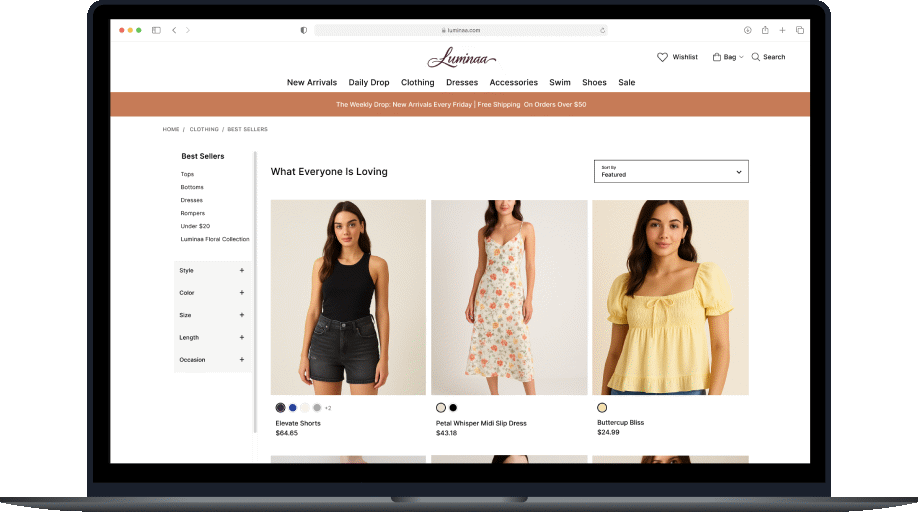
Task: Go to Clothing breadcrumb
Action: point(204,129)
